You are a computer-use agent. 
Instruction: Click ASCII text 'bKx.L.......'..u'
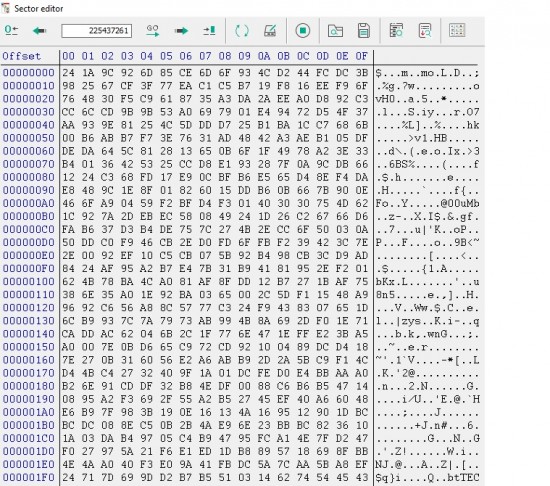[427, 282]
